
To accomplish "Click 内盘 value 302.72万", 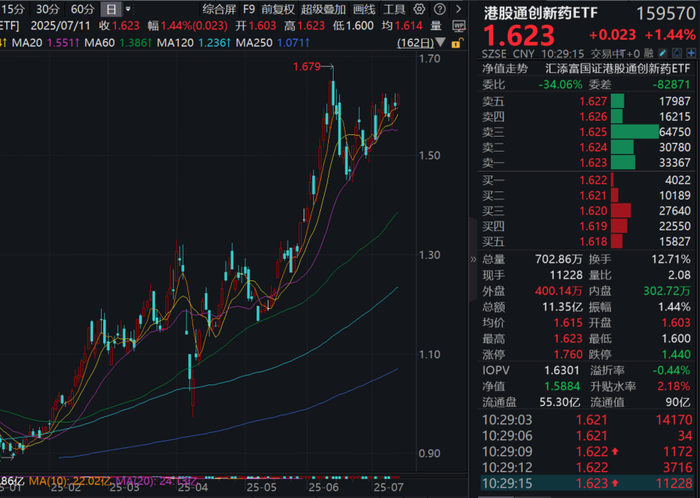I will click(x=667, y=291).
